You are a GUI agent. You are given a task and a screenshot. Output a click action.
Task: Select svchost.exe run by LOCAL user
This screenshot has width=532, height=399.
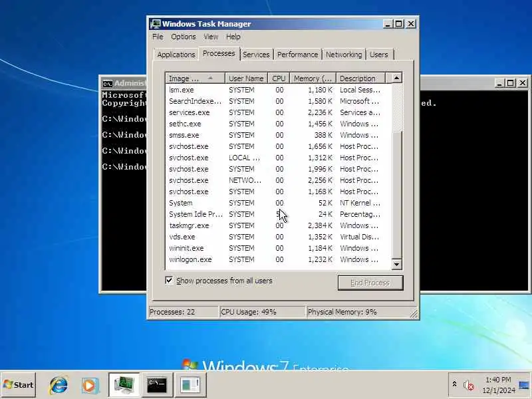pos(278,158)
